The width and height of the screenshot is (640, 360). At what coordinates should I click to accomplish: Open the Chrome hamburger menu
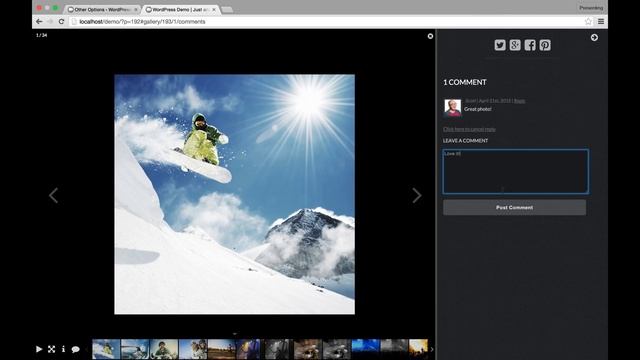pos(601,22)
